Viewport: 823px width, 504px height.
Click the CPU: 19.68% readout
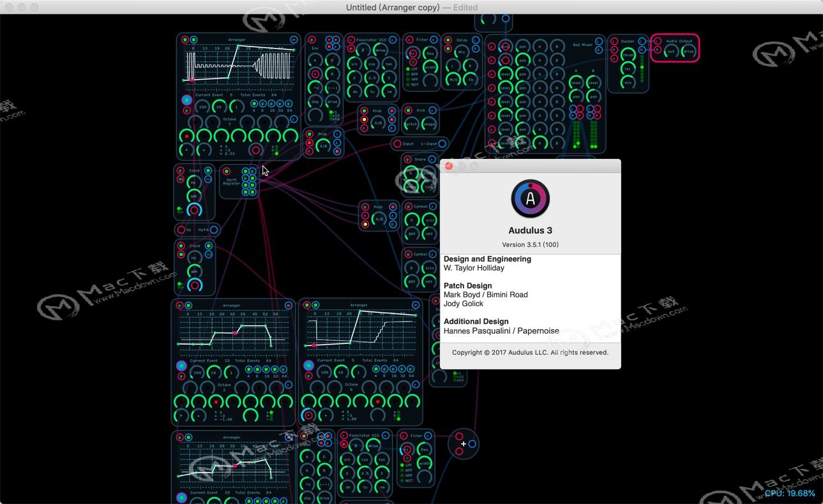pos(790,493)
